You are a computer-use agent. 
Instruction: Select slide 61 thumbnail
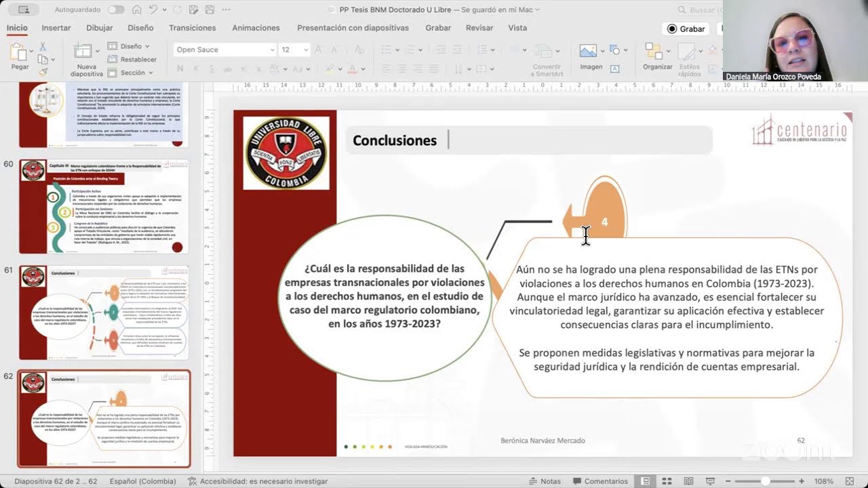(103, 312)
